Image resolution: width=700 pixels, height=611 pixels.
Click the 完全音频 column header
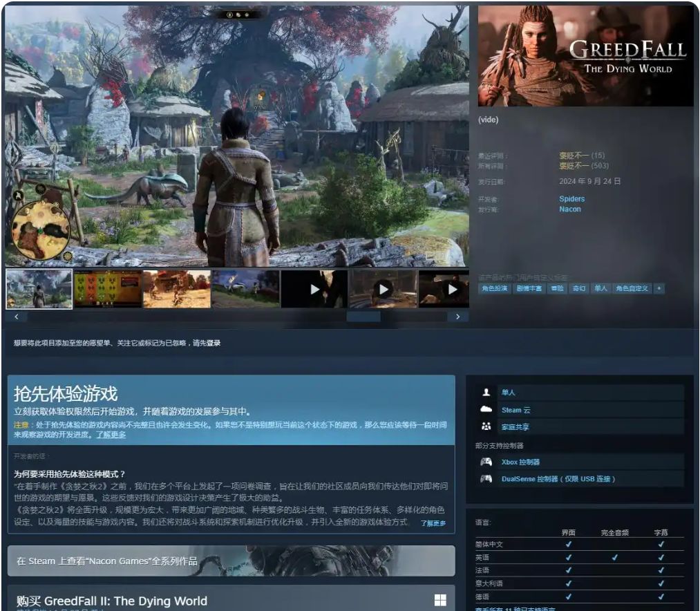615,532
